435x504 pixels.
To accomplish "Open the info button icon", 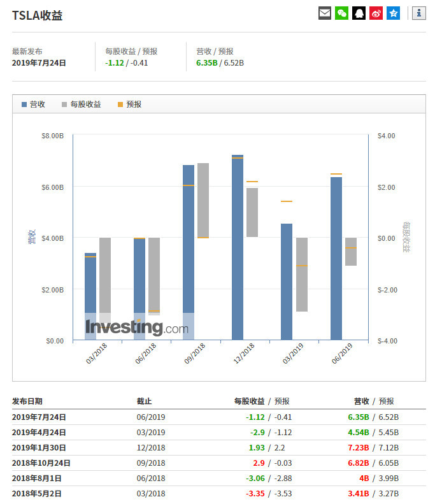I will coord(418,13).
